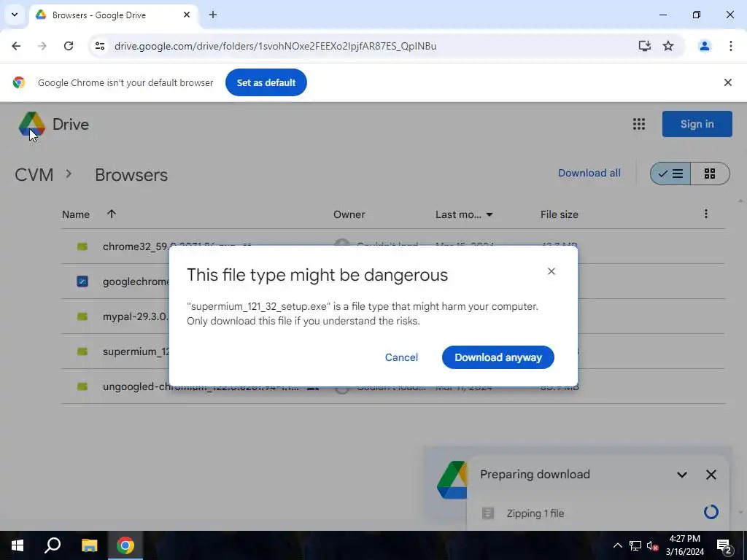Switch to grid layout view
Image resolution: width=747 pixels, height=560 pixels.
tap(710, 174)
